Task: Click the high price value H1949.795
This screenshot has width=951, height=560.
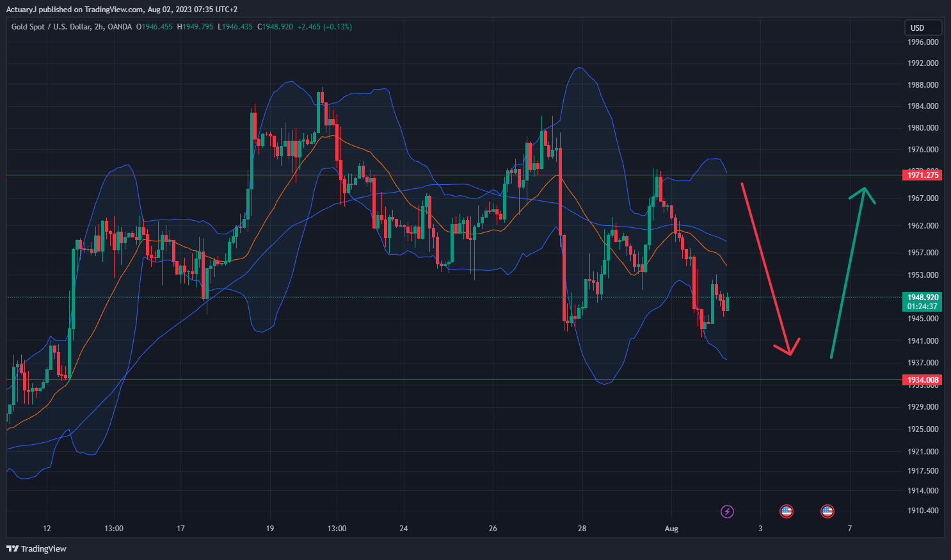Action: point(195,27)
